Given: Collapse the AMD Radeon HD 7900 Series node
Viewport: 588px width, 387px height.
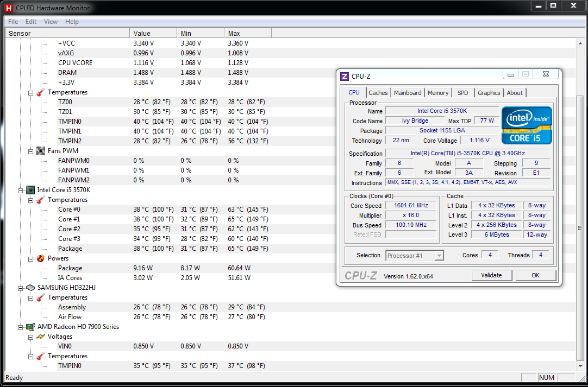Looking at the screenshot, I should [20, 327].
